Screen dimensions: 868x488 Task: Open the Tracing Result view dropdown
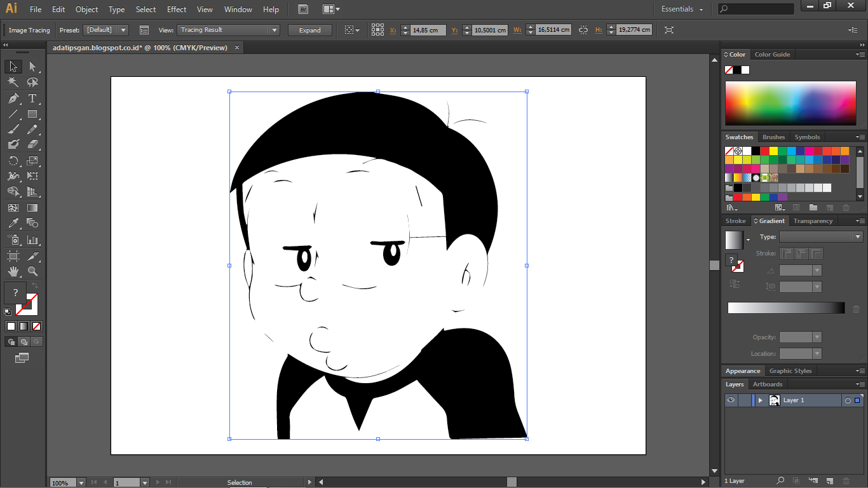click(274, 30)
